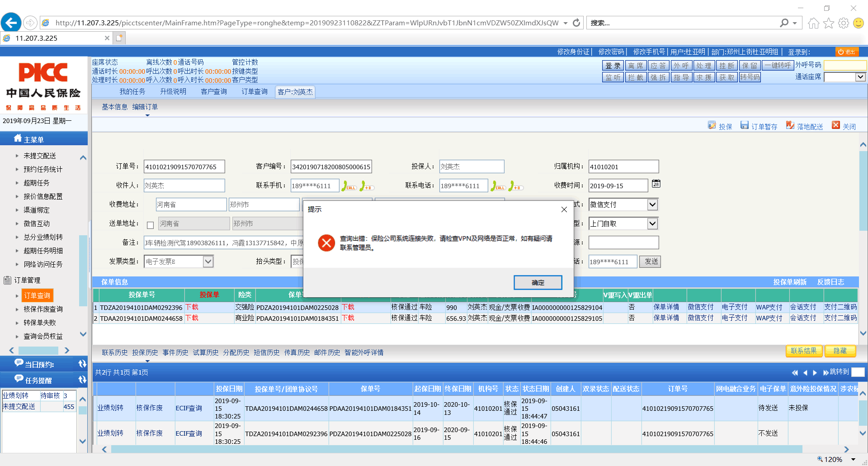Viewport: 868px width, 466px height.
Task: Close the 提示 dialog with the X
Action: 564,209
